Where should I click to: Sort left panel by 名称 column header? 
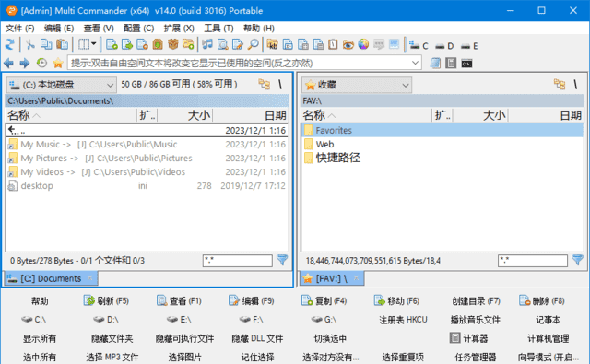71,115
